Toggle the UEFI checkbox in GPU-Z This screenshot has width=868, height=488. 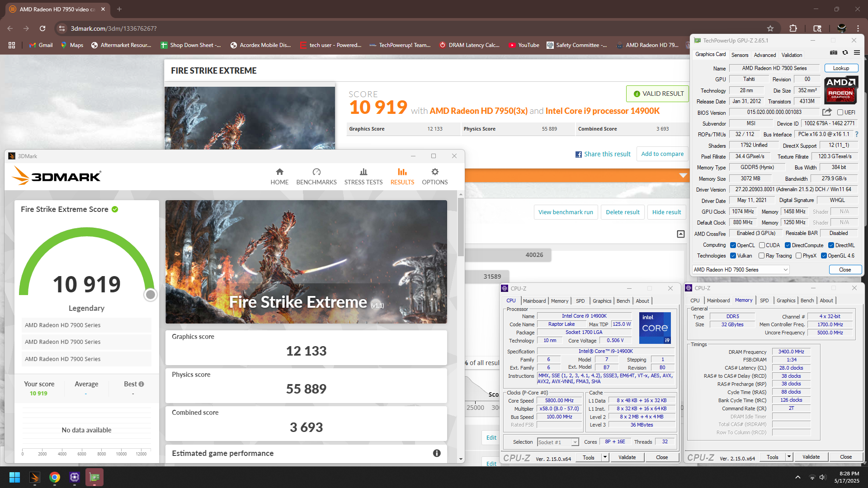pyautogui.click(x=840, y=113)
